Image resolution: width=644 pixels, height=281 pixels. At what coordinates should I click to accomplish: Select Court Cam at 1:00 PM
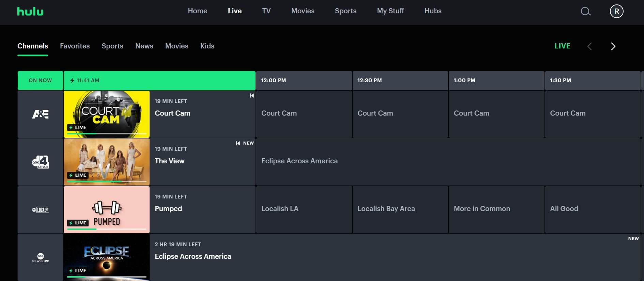[496, 114]
